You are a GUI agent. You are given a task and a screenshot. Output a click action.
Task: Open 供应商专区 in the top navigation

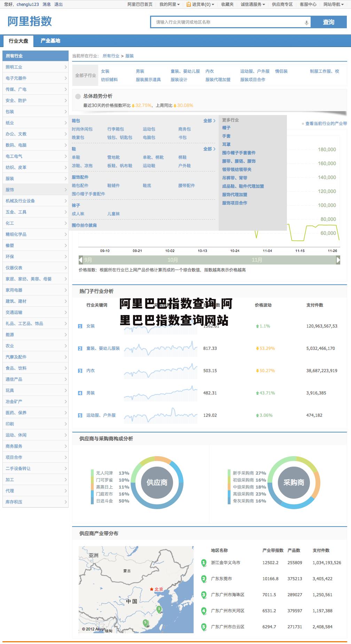coord(282,5)
